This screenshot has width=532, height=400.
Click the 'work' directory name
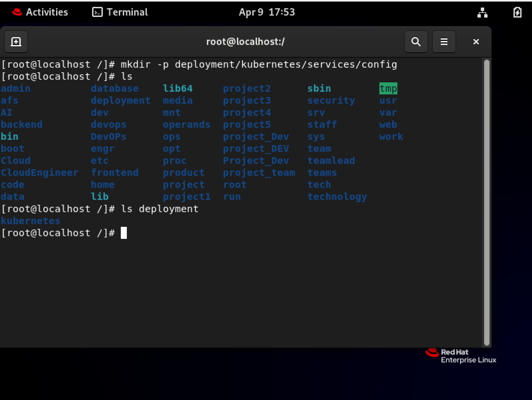(x=391, y=136)
